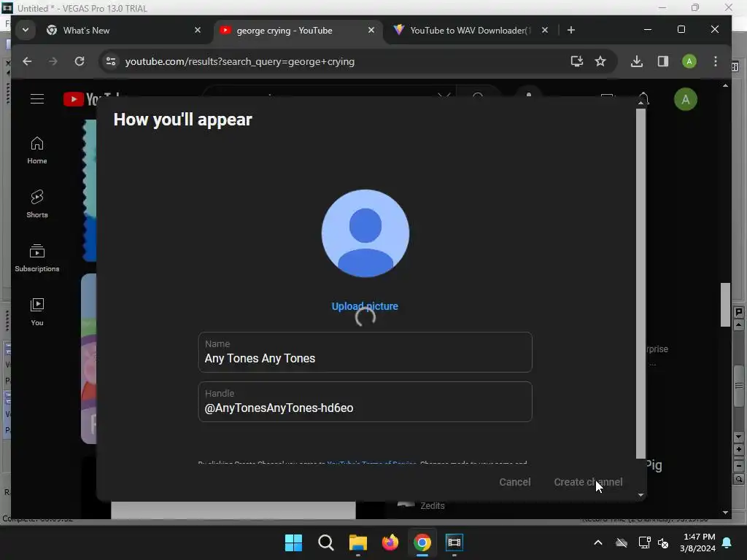Image resolution: width=747 pixels, height=560 pixels.
Task: Open Shorts from the YouTube sidebar
Action: pyautogui.click(x=37, y=204)
